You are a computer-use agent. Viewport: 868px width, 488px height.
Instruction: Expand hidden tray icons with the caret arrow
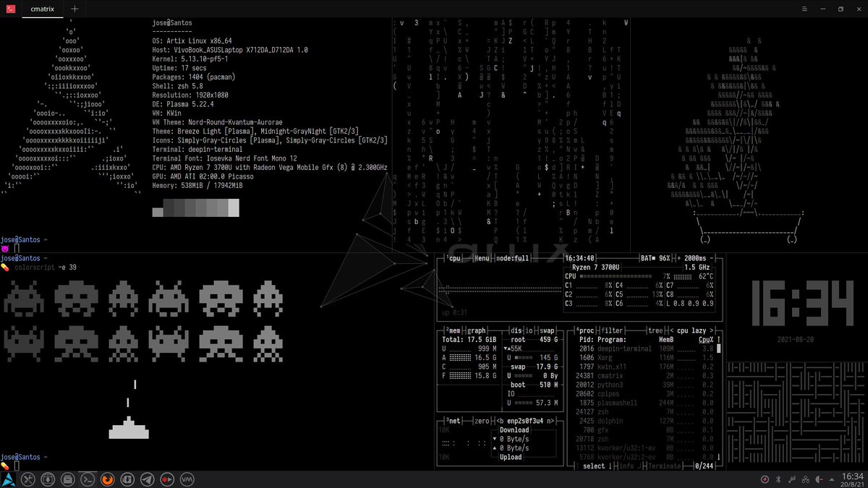831,479
